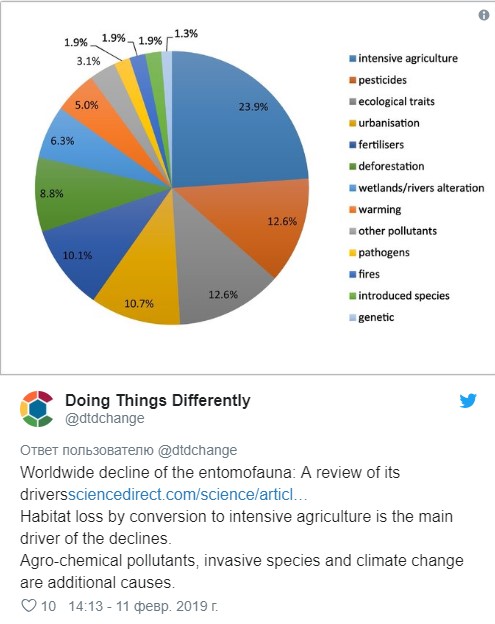Select the wetlands/rivers alteration legend entry
The width and height of the screenshot is (495, 624).
point(417,188)
